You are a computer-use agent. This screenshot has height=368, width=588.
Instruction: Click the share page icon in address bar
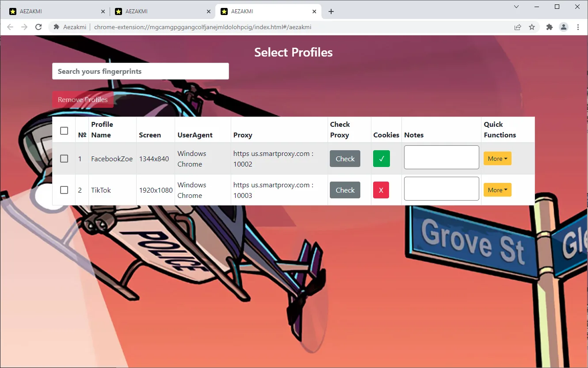pos(518,27)
